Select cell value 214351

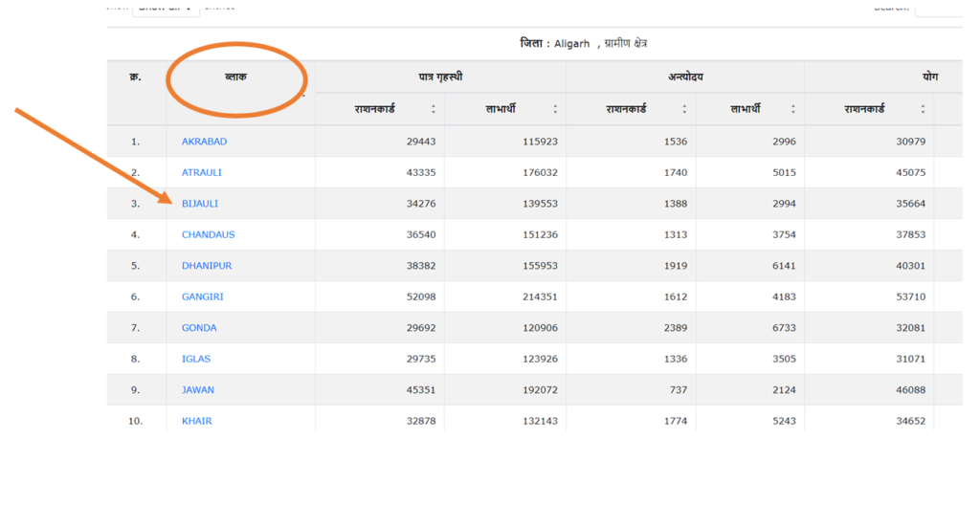[540, 296]
